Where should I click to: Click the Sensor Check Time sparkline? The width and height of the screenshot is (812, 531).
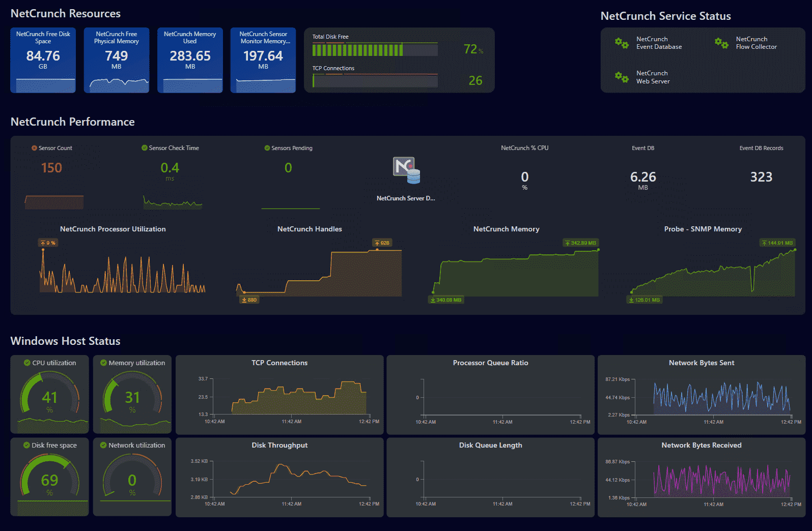point(173,202)
